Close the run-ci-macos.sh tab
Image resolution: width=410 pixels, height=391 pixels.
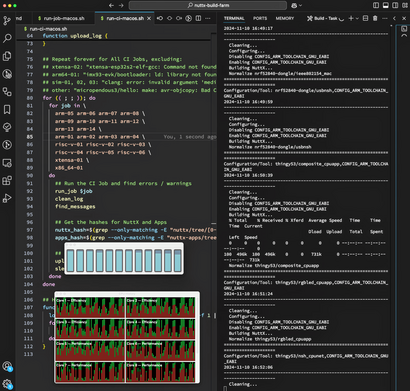(x=149, y=18)
